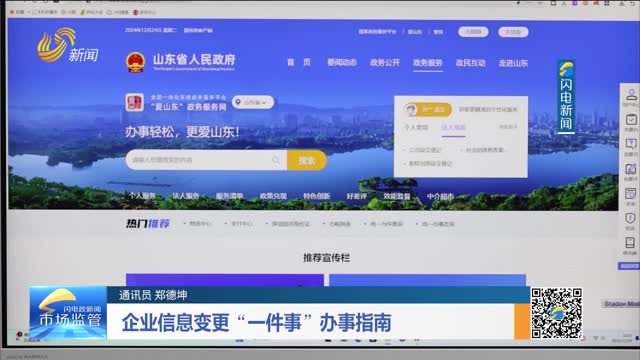This screenshot has width=640, height=360.
Task: Open the 走进山东 nav item
Action: tap(513, 63)
